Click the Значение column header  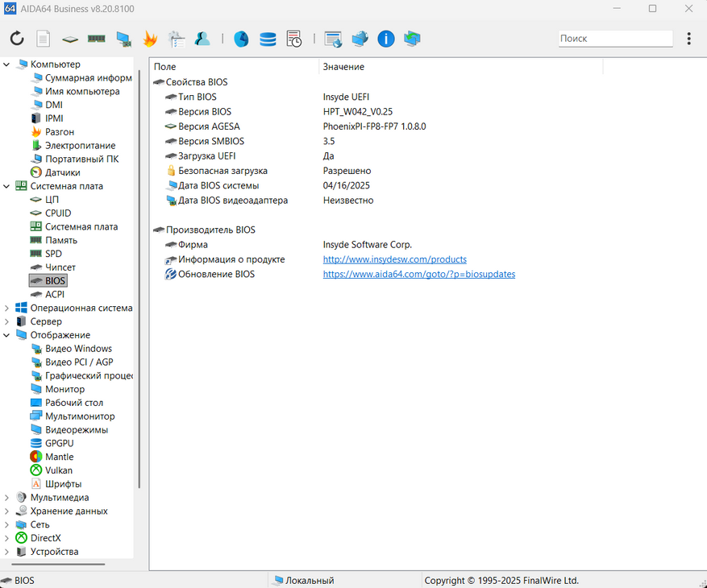coord(461,67)
